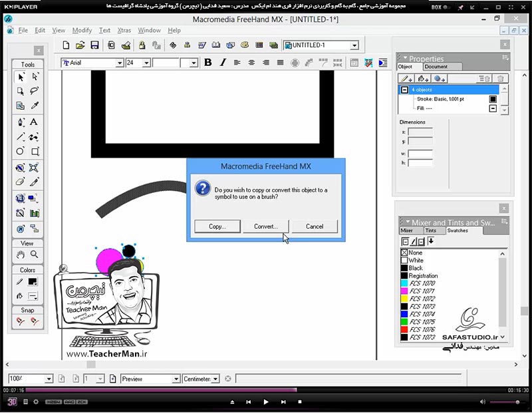Click the New document icon
The height and width of the screenshot is (413, 532).
[x=66, y=45]
